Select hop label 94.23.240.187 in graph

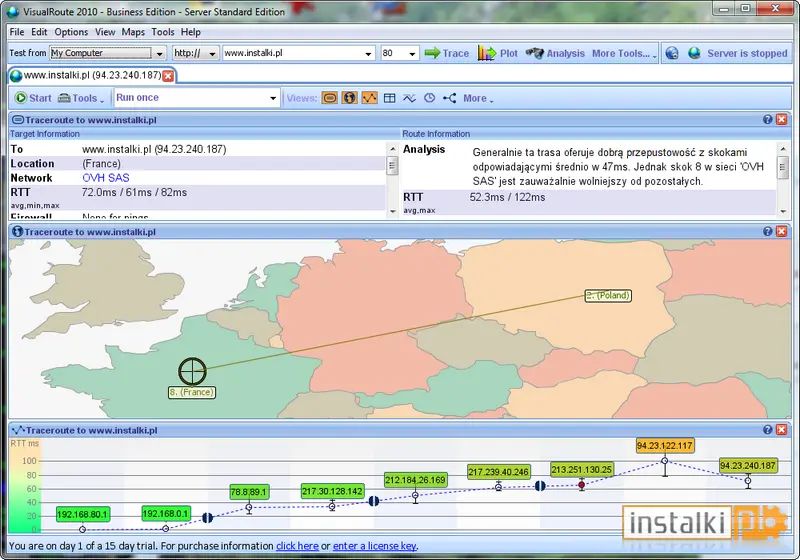point(748,465)
